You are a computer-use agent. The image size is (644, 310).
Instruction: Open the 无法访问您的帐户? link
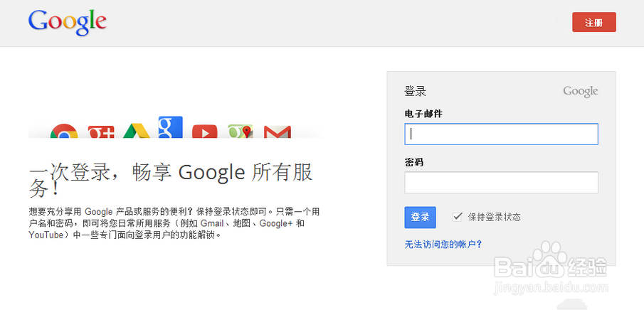tap(443, 245)
